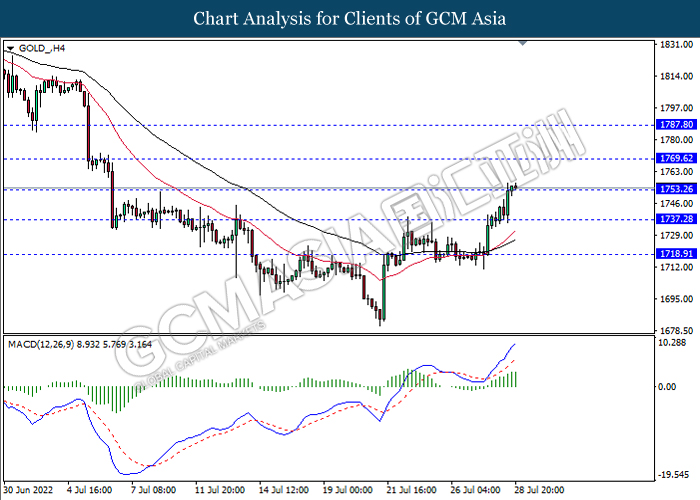Click the 11 Jul 20:00 time label

pos(220,490)
